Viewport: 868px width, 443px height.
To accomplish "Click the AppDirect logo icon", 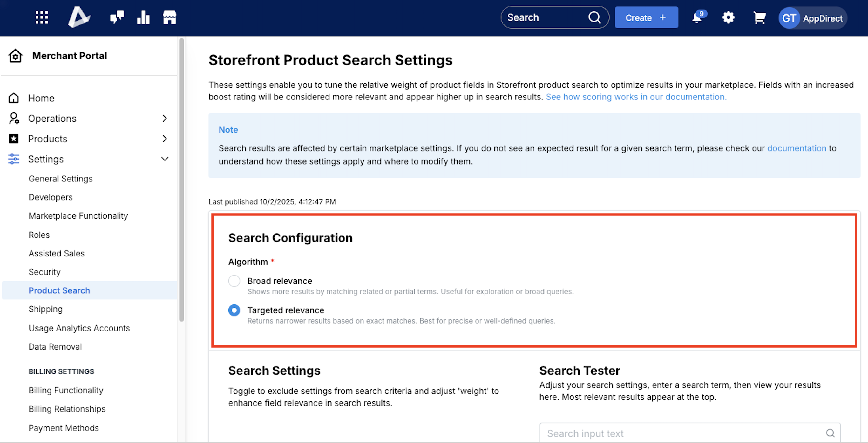I will coord(79,17).
